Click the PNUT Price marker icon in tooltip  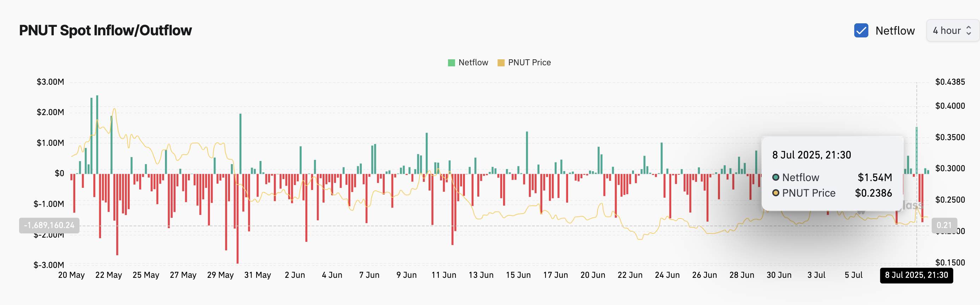pos(775,193)
